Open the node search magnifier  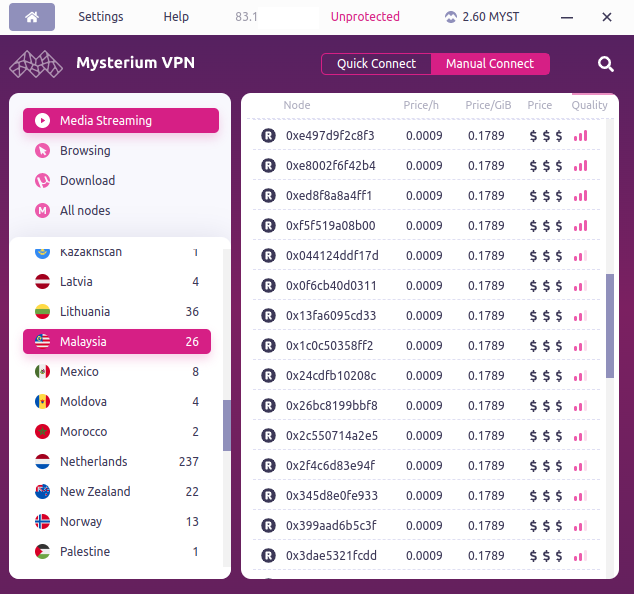pos(606,64)
